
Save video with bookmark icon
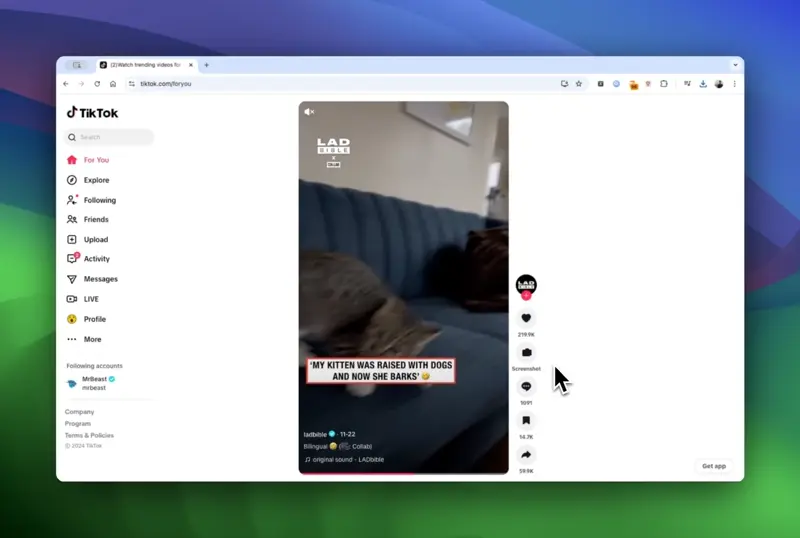tap(526, 421)
